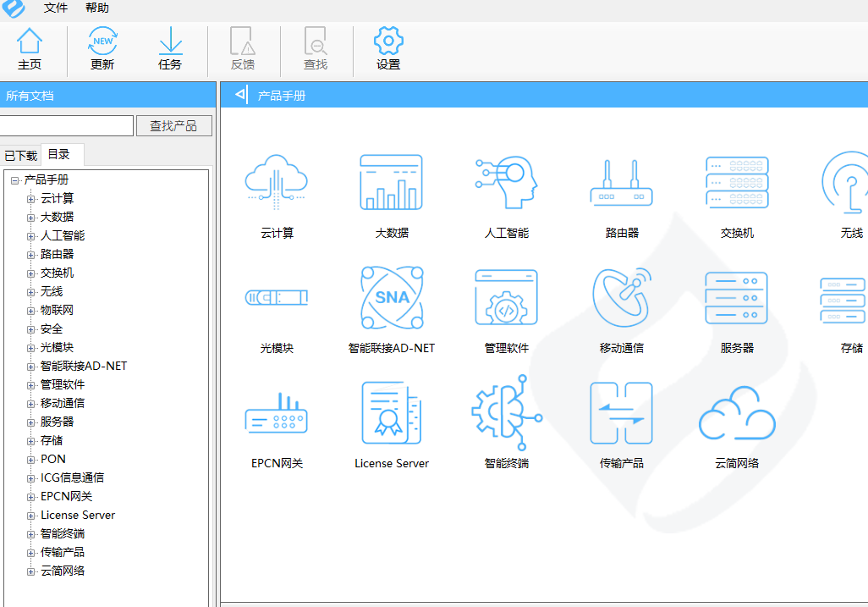This screenshot has width=868, height=607.
Task: Open the 人工智能 head icon in product grid
Action: tap(507, 182)
